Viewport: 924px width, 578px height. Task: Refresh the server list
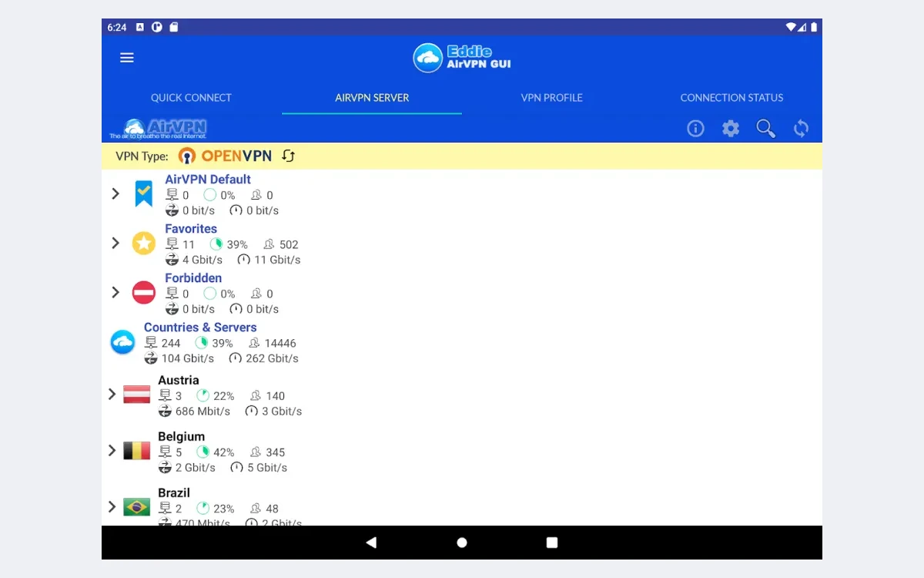(801, 129)
